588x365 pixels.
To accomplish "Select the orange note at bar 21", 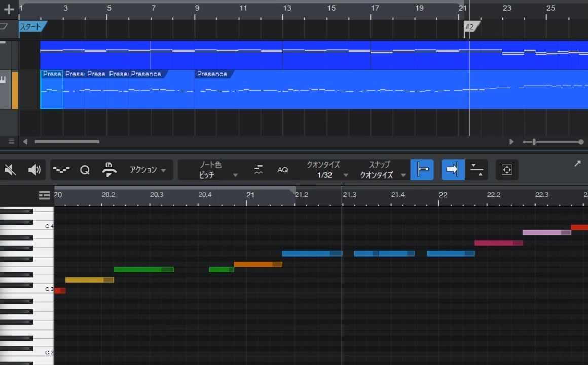I will (258, 264).
